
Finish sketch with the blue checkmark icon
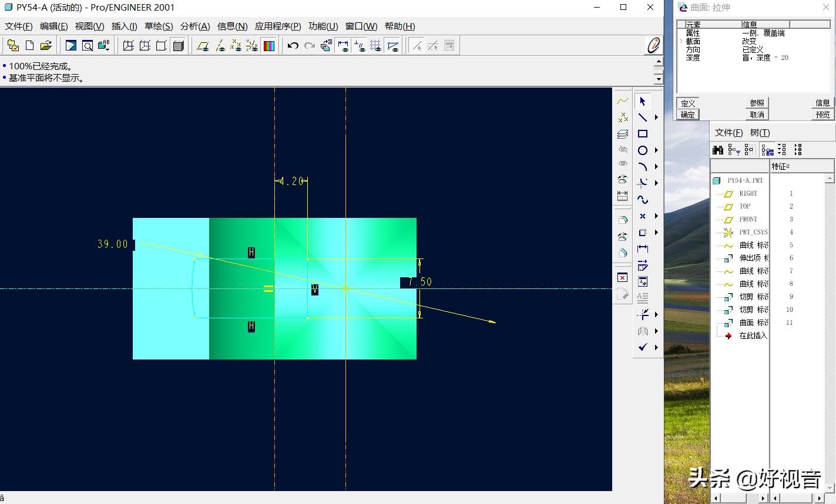coord(643,347)
